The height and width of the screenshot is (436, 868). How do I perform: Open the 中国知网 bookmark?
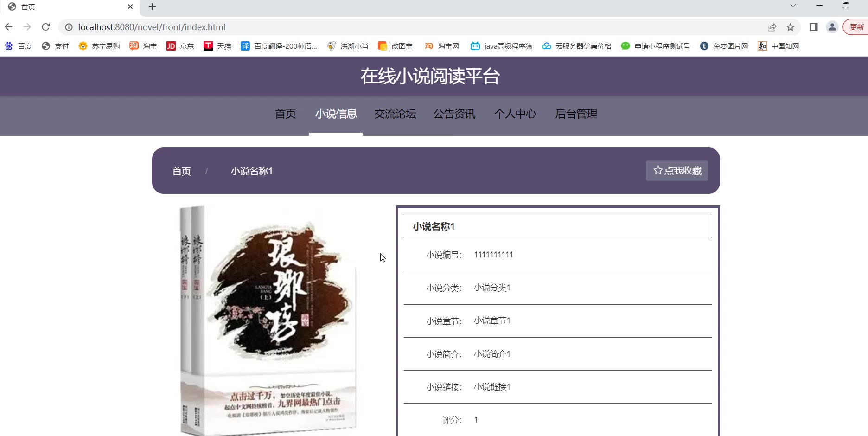779,46
